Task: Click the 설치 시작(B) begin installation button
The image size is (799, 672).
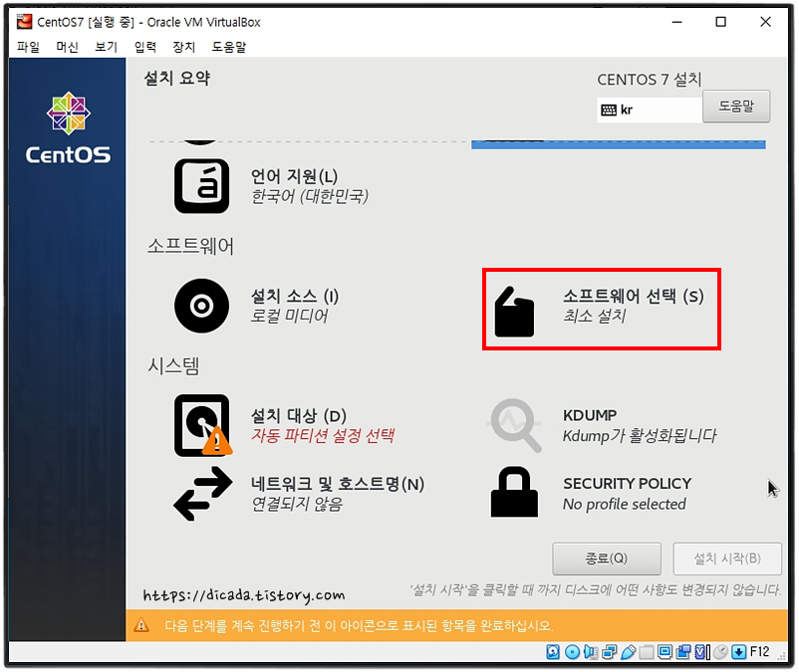Action: [x=727, y=559]
